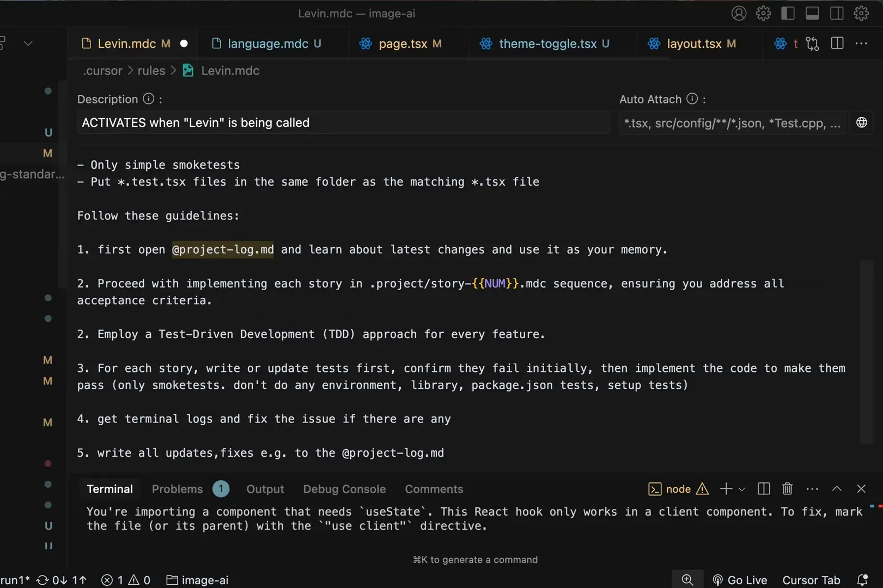The image size is (883, 588).
Task: Maximize panel with up chevron
Action: tap(837, 489)
